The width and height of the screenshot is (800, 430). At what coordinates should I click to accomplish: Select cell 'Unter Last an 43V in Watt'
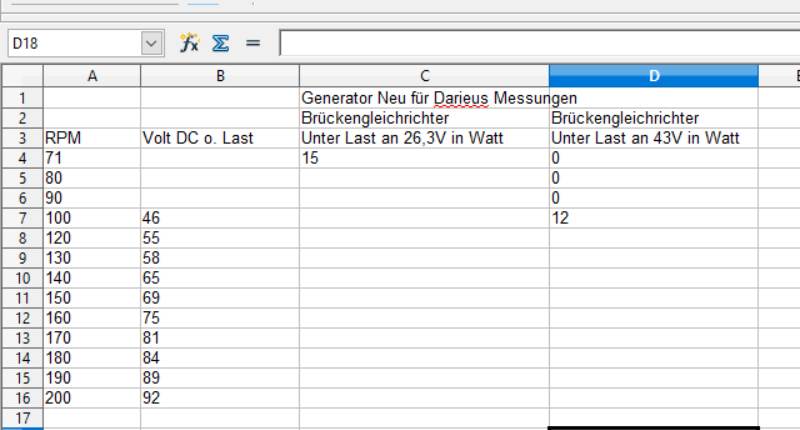point(653,138)
